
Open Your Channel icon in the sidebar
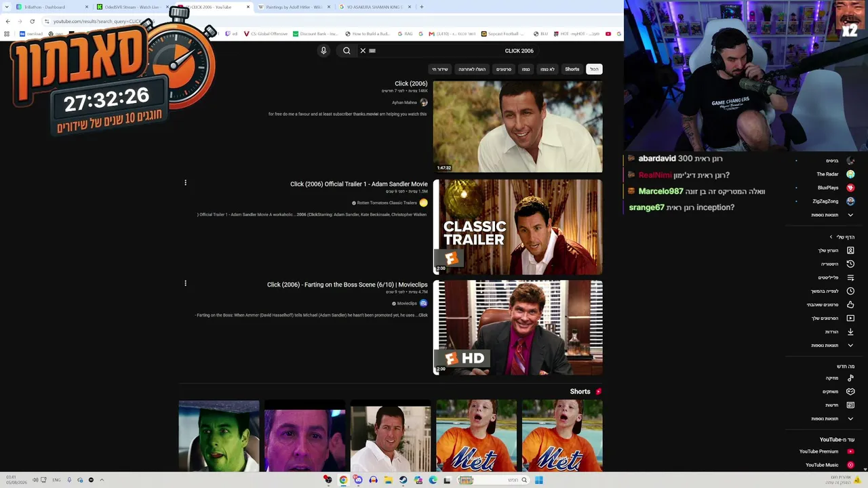point(850,251)
